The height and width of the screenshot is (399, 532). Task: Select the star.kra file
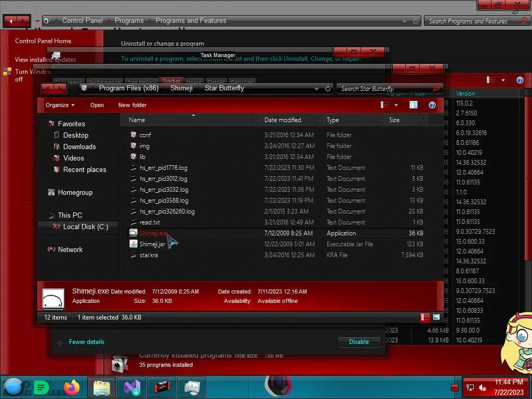pyautogui.click(x=149, y=255)
